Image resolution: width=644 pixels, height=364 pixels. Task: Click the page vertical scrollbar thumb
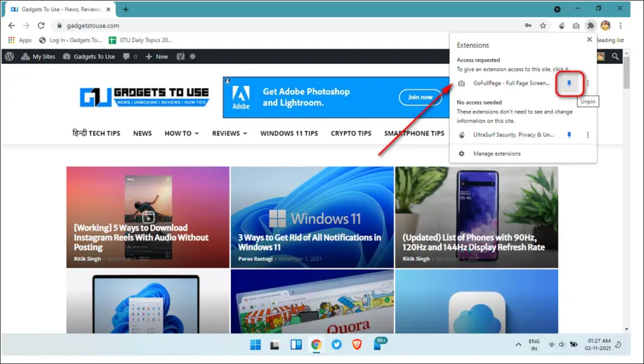(x=626, y=72)
